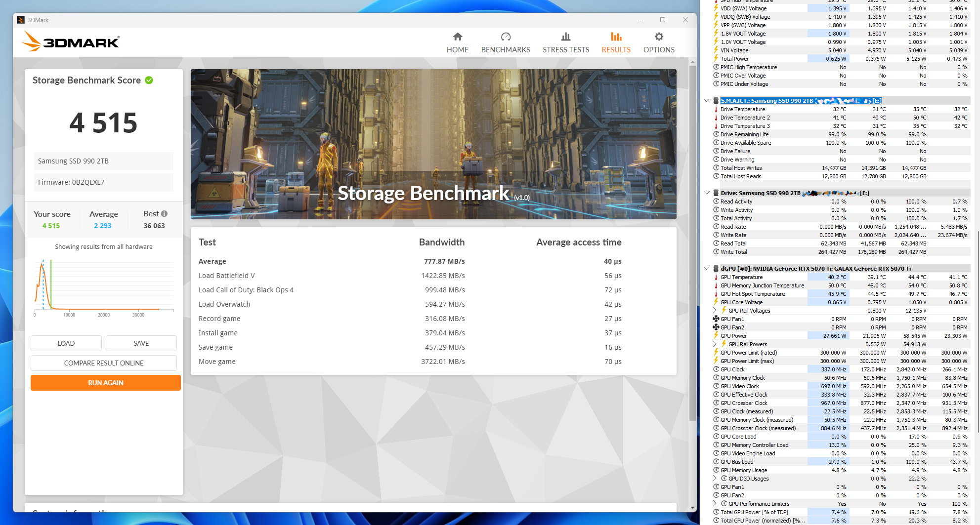Click the orange RUN AGAIN button
This screenshot has height=525, width=980.
click(106, 383)
